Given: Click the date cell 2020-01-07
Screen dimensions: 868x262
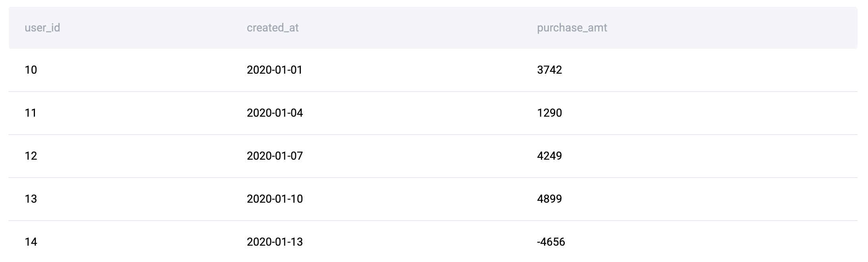Looking at the screenshot, I should (x=275, y=156).
